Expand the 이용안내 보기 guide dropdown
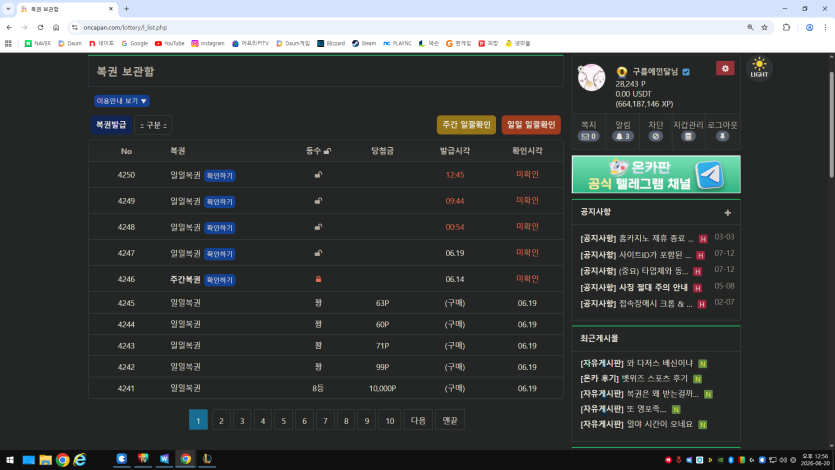Image resolution: width=835 pixels, height=470 pixels. (121, 101)
